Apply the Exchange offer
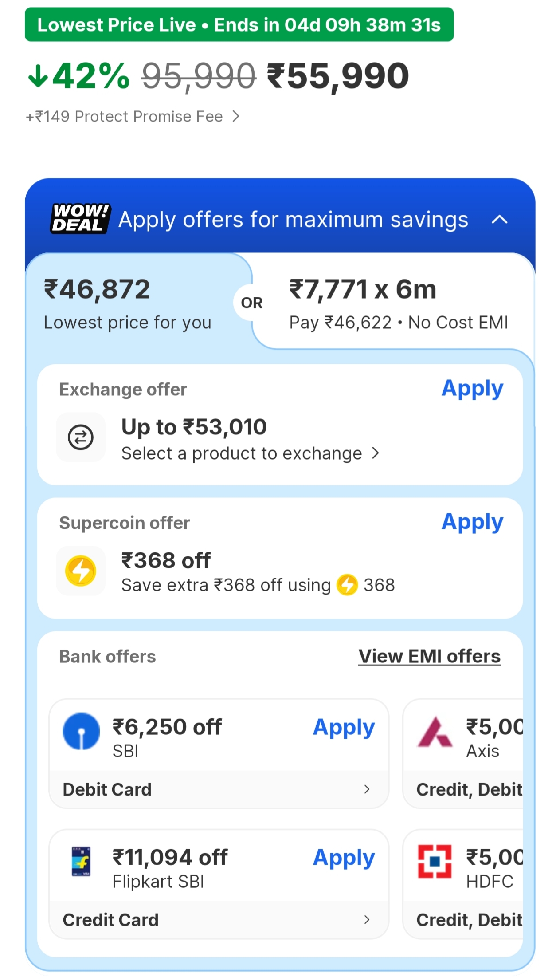 tap(472, 389)
